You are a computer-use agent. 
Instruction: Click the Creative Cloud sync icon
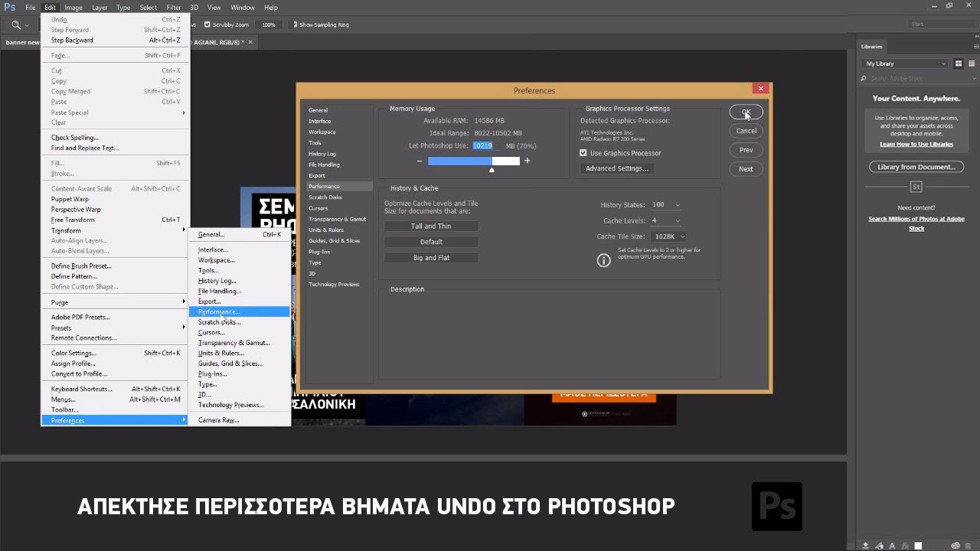click(954, 545)
